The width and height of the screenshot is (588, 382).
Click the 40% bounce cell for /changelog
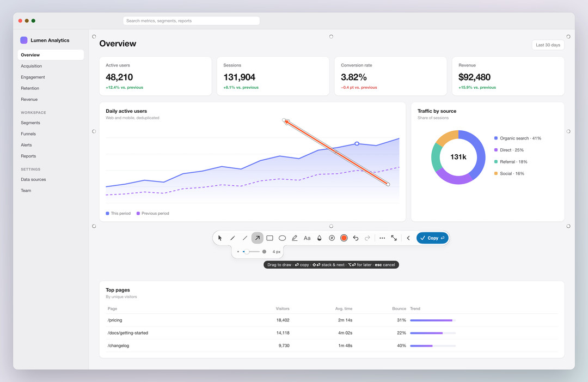[402, 345]
